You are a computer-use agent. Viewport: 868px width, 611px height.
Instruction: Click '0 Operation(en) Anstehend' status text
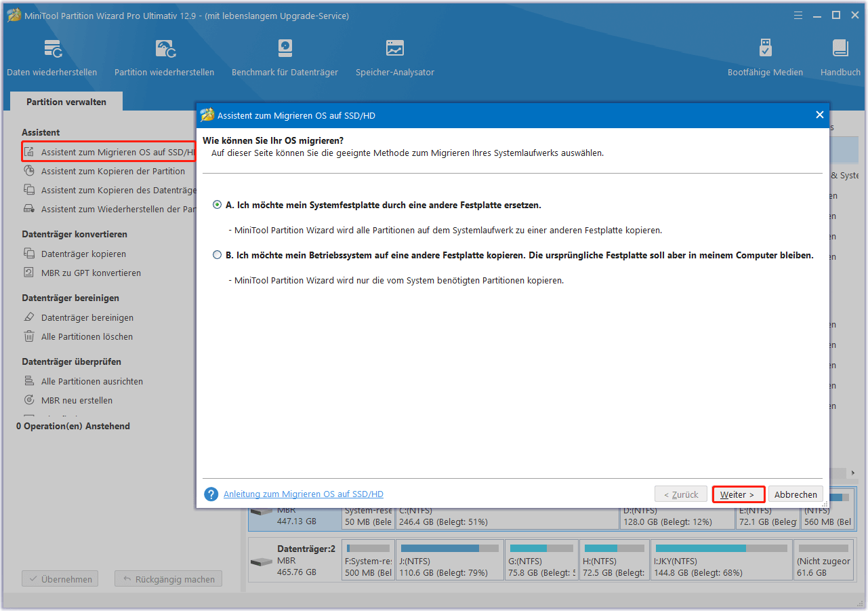tap(73, 426)
